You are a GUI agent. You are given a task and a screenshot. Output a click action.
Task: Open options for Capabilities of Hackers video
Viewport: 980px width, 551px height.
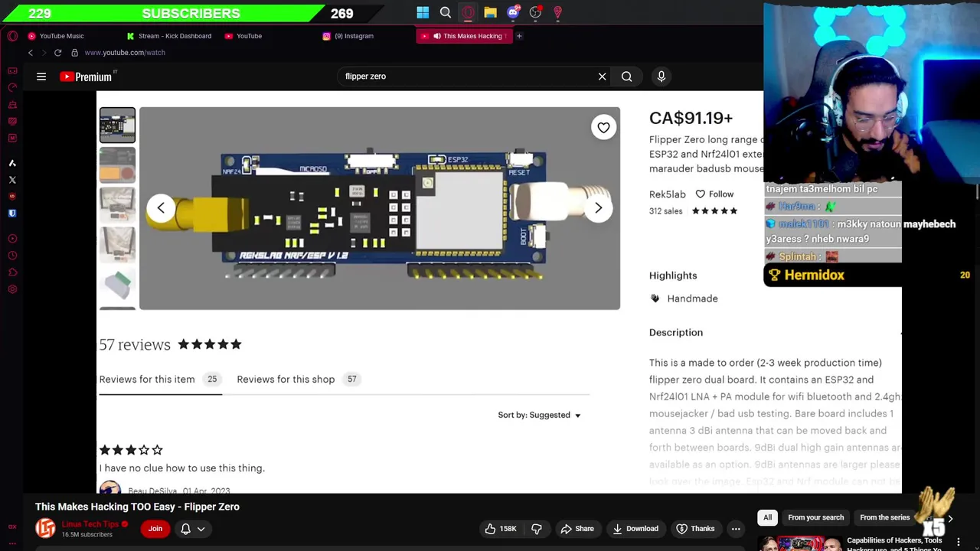click(959, 543)
